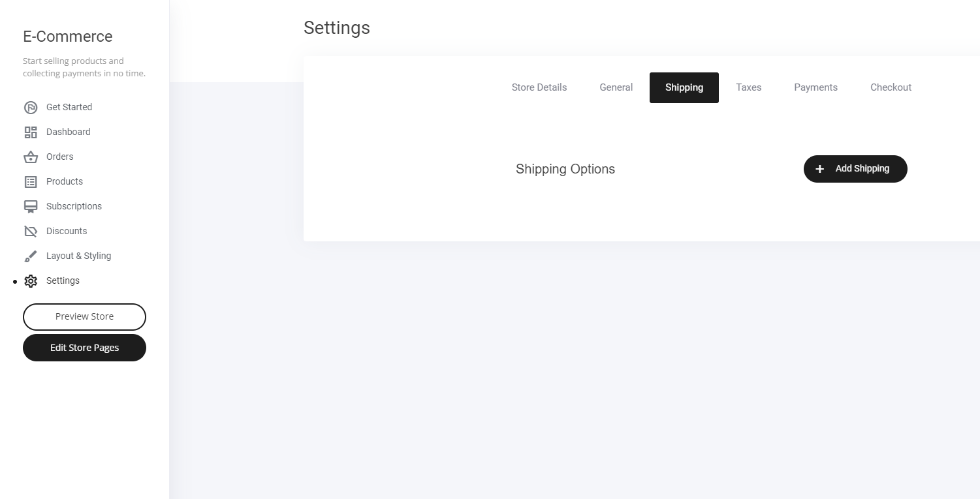The height and width of the screenshot is (499, 980).
Task: Click the E-Commerce sidebar title
Action: (x=68, y=37)
